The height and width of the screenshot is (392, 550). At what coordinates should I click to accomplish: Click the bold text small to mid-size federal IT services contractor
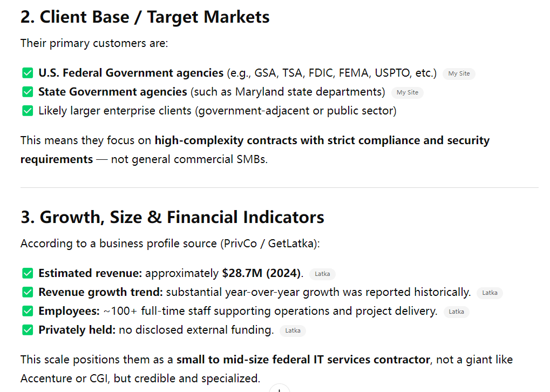pyautogui.click(x=303, y=360)
